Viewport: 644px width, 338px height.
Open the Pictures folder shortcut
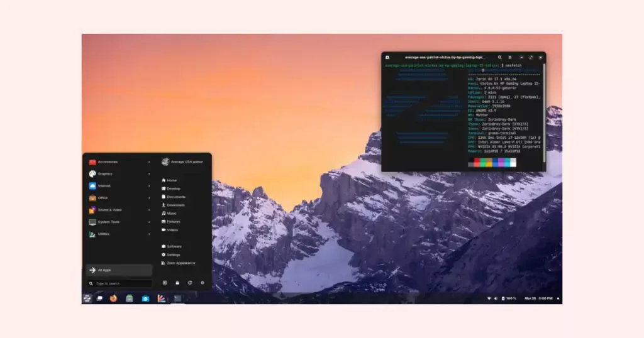tap(171, 222)
